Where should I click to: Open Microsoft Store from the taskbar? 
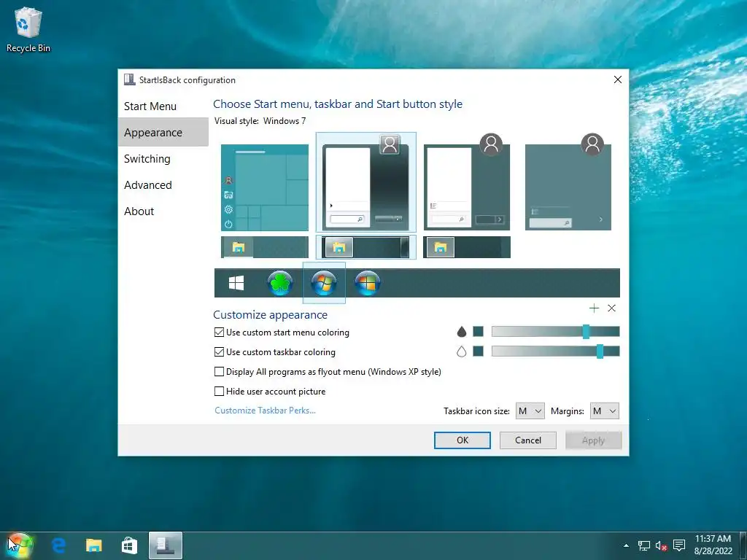coord(129,545)
